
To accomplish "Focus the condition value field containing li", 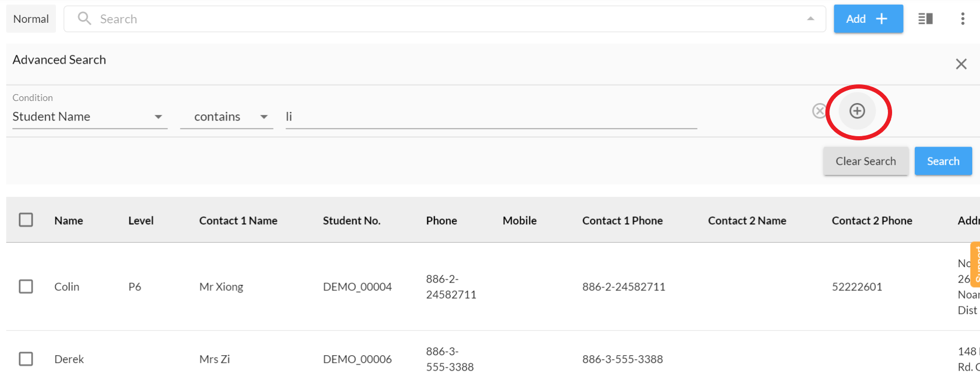I will pos(490,116).
